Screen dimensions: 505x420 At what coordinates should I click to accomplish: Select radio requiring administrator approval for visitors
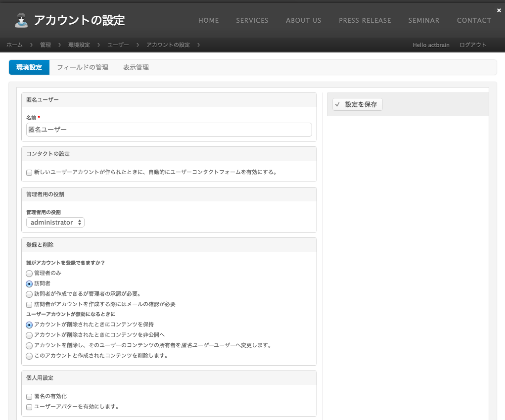pos(29,294)
